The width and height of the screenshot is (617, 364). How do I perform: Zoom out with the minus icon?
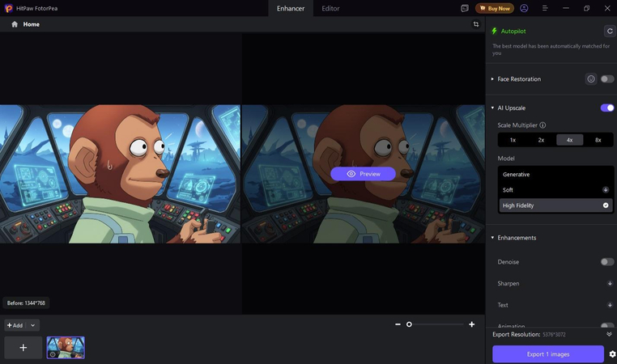pyautogui.click(x=398, y=324)
